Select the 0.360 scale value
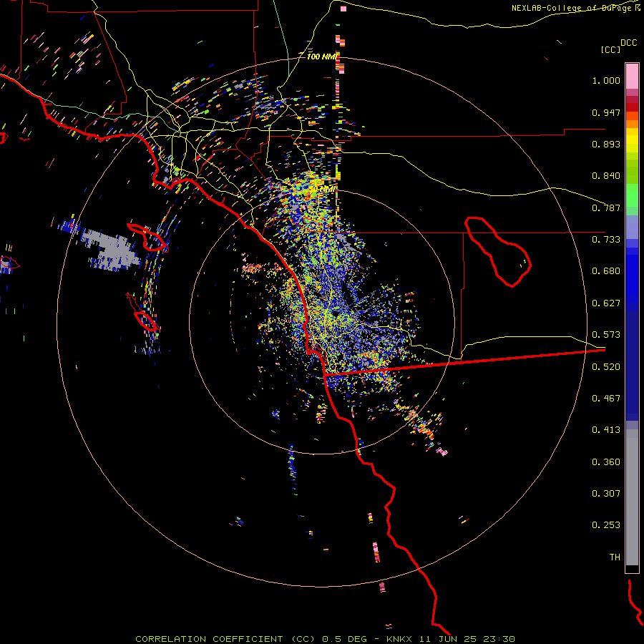Screen dimensions: 644x644 [606, 462]
